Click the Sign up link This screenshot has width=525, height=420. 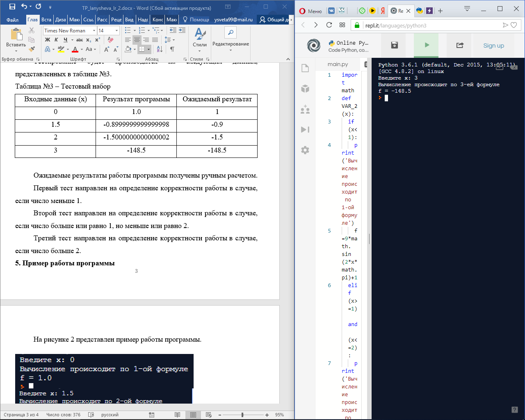pyautogui.click(x=493, y=46)
